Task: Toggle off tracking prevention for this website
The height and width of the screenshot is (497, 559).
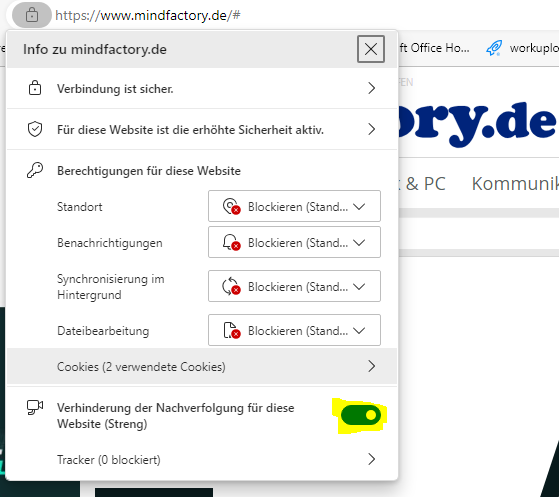Action: [x=360, y=415]
